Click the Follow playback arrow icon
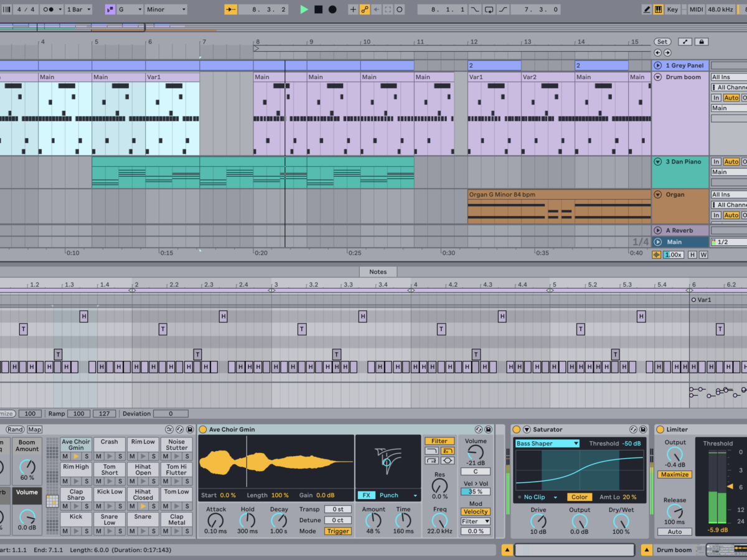This screenshot has height=560, width=747. click(x=232, y=9)
